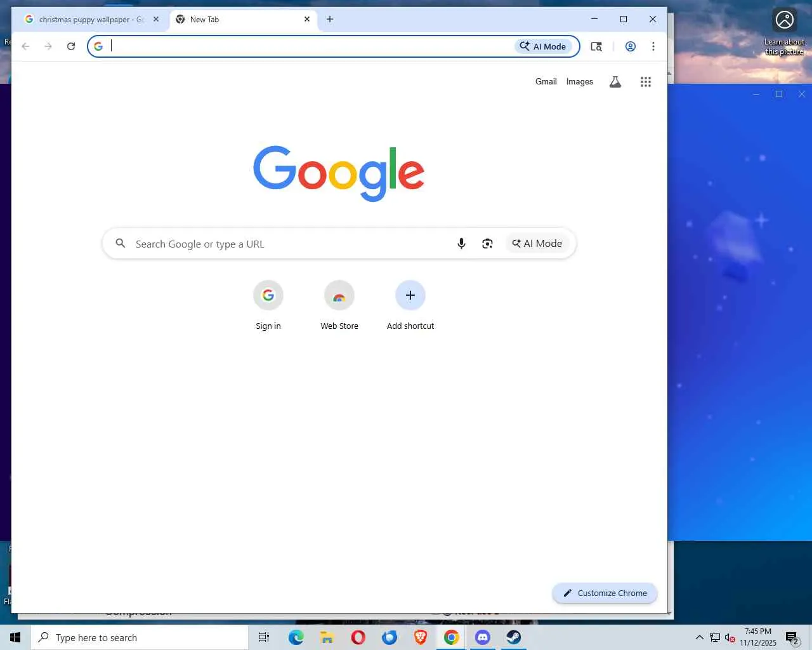Viewport: 812px width, 650px height.
Task: Minimize the blue window behind Chrome
Action: pos(756,94)
